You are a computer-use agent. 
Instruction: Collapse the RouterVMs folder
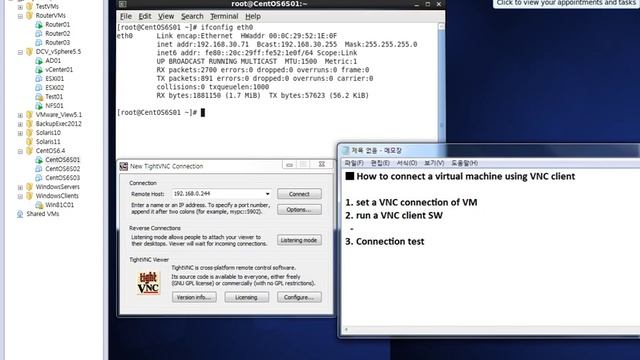(20, 16)
